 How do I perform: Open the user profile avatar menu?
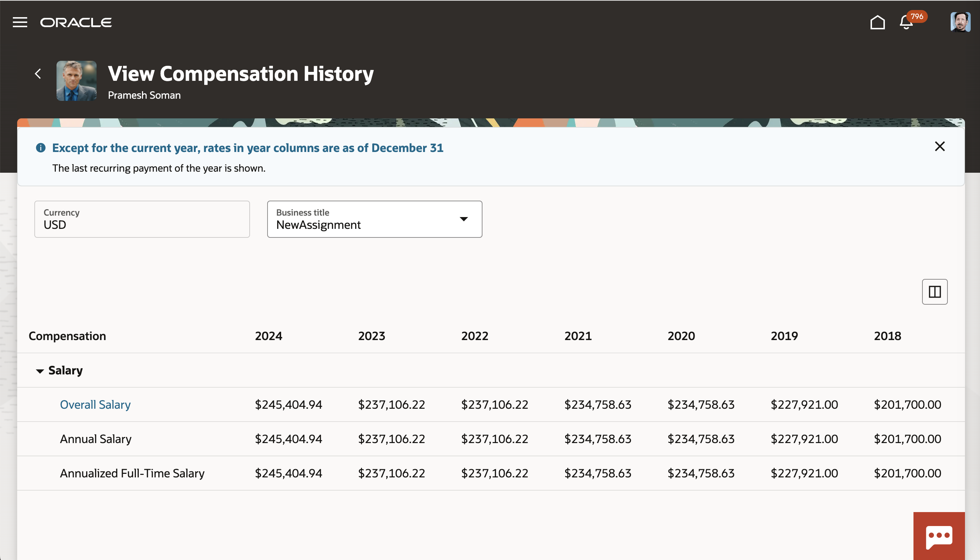960,22
